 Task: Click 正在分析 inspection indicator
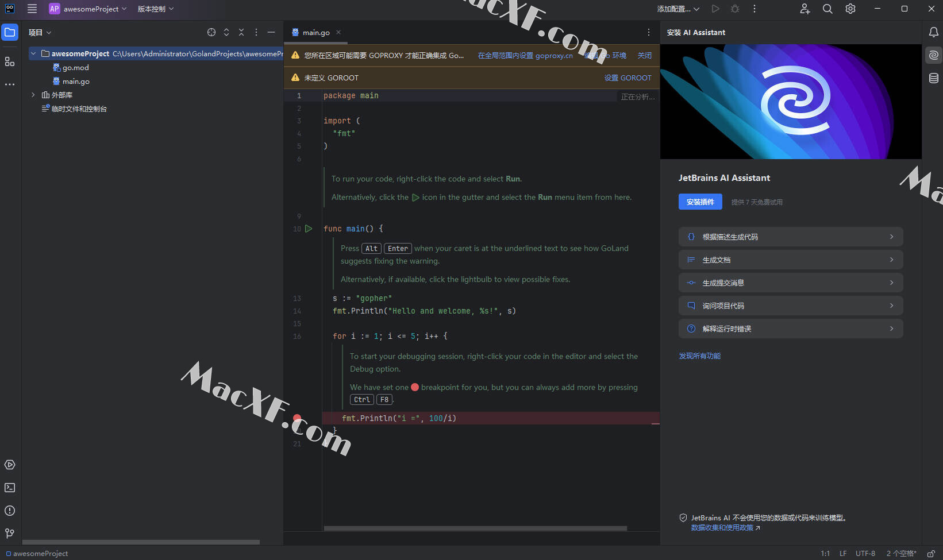tap(637, 96)
